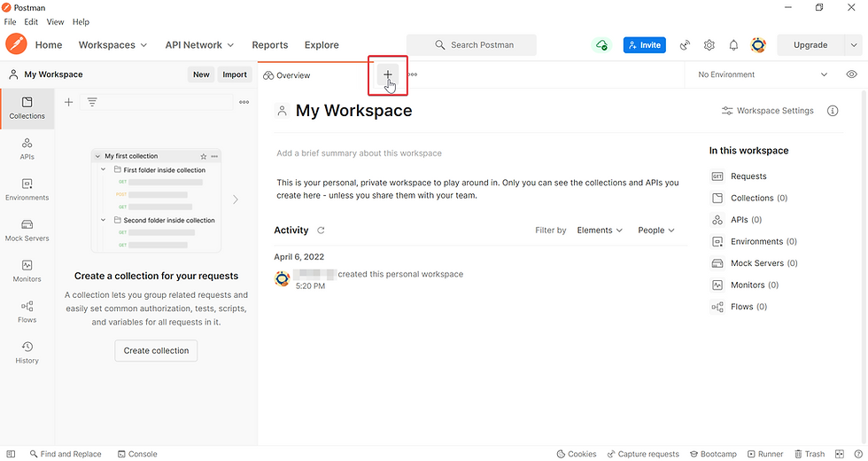The height and width of the screenshot is (461, 868).
Task: Open the workspace info icon
Action: tap(833, 111)
